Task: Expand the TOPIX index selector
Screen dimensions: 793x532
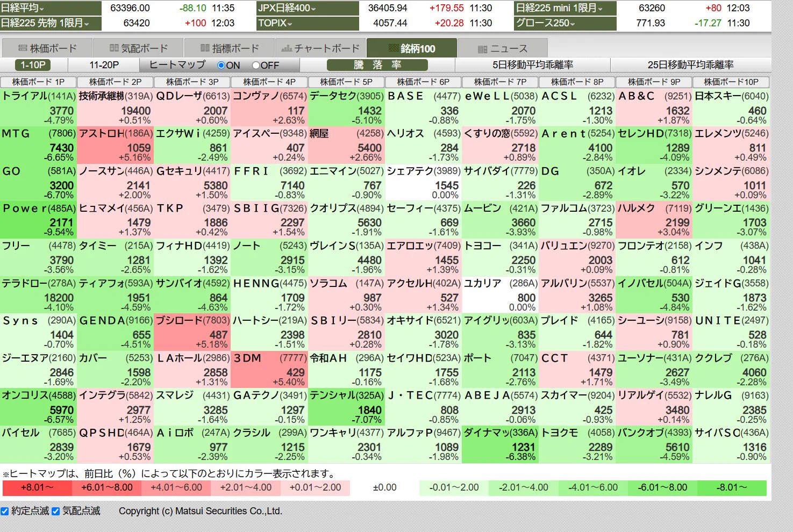Action: click(308, 23)
